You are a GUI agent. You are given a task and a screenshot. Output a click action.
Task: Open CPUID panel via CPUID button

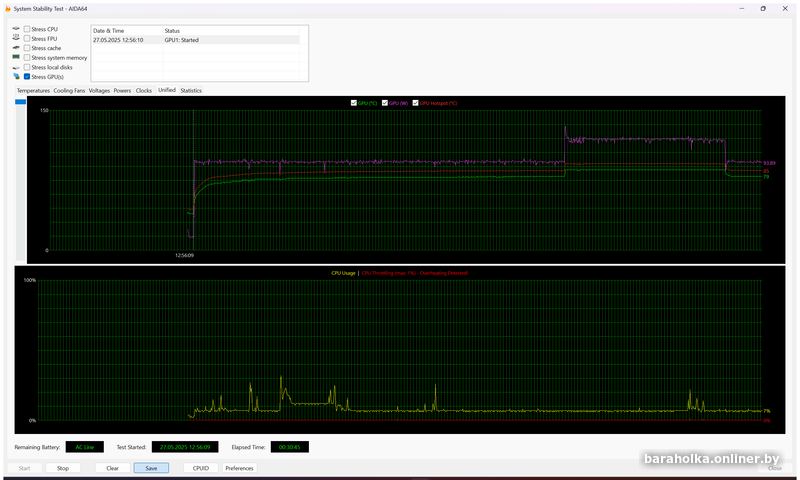click(201, 468)
